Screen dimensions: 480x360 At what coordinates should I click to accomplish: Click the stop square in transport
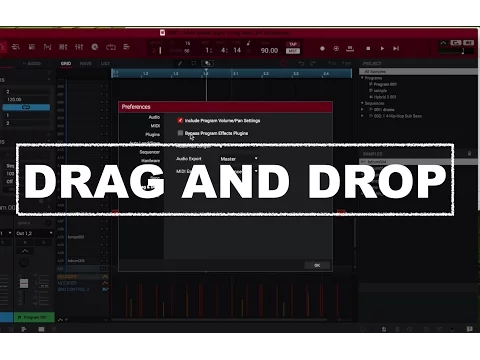[x=368, y=48]
